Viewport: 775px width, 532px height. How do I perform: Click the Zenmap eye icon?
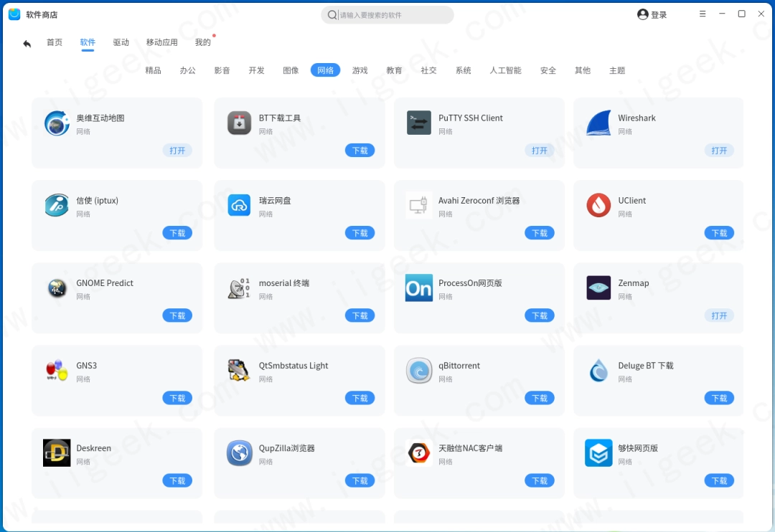598,288
